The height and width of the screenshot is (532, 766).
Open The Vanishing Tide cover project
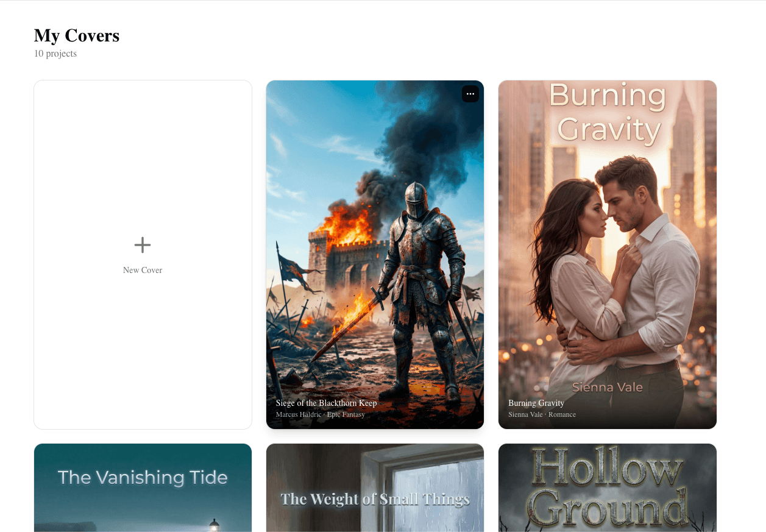coord(142,500)
